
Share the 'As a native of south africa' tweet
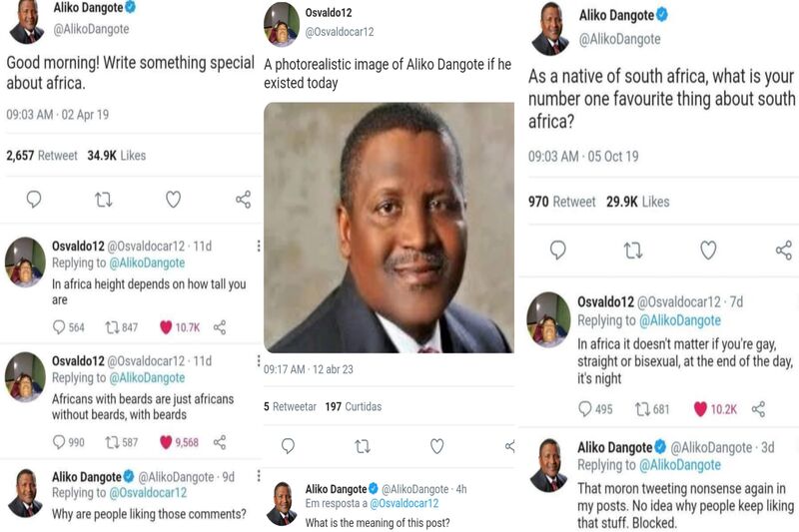[784, 250]
